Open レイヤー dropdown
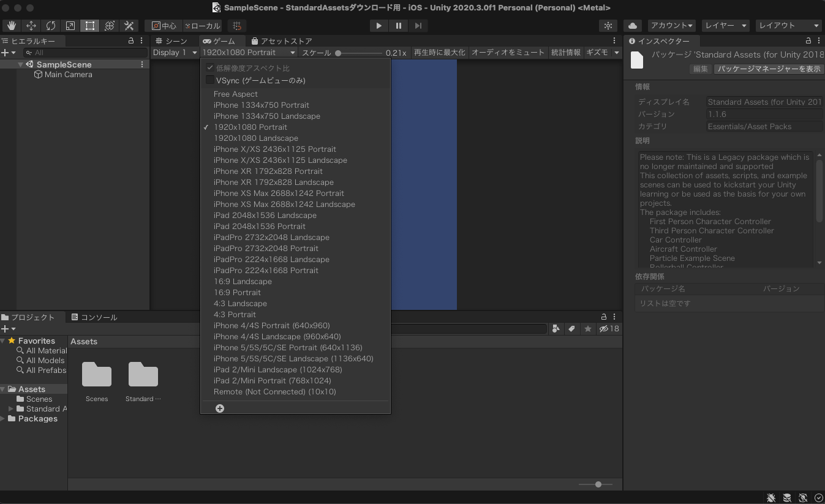The height and width of the screenshot is (504, 825). coord(726,26)
